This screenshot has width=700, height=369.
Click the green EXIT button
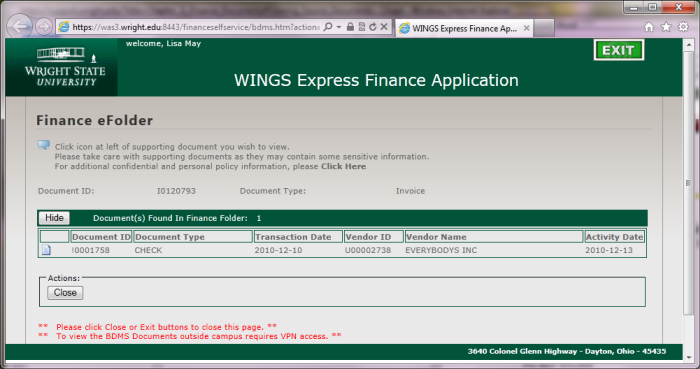click(619, 50)
